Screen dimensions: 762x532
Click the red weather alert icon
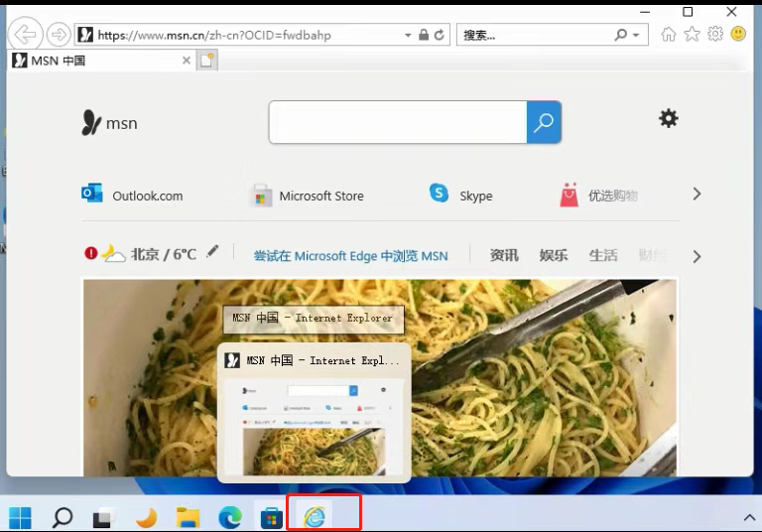click(x=91, y=253)
